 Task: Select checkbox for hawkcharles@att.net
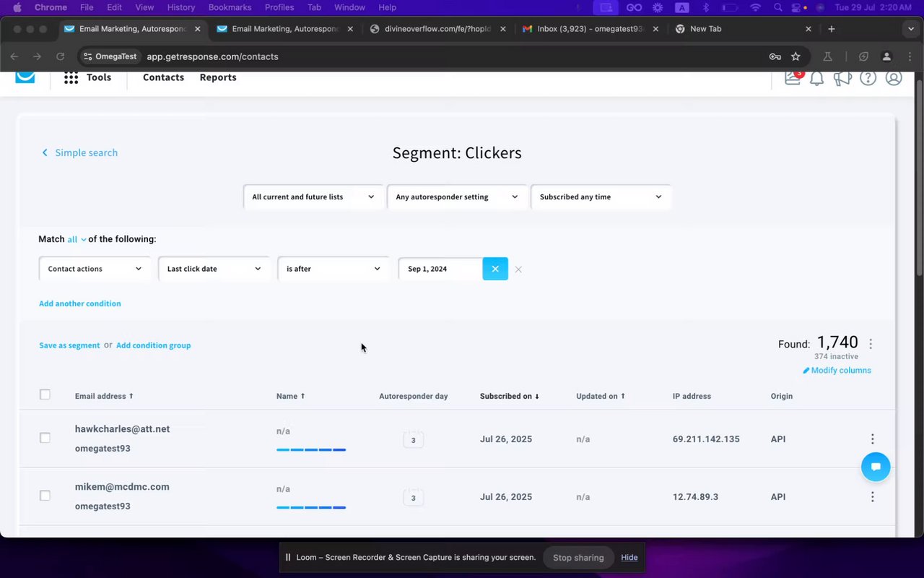pyautogui.click(x=45, y=438)
